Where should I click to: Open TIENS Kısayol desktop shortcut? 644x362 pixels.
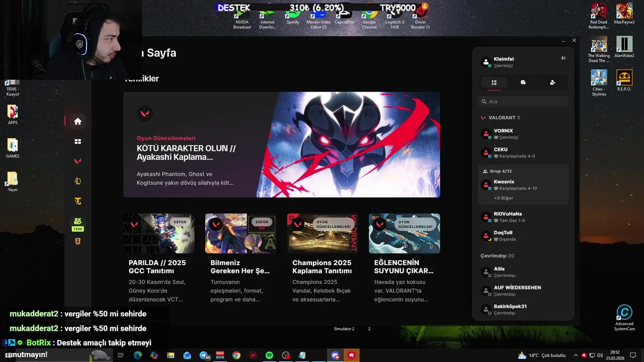(13, 88)
